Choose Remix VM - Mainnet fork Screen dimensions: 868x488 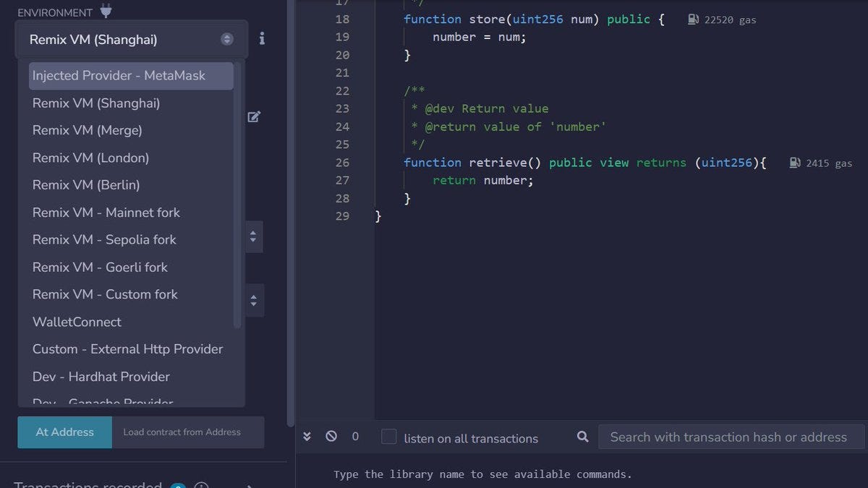131,213
